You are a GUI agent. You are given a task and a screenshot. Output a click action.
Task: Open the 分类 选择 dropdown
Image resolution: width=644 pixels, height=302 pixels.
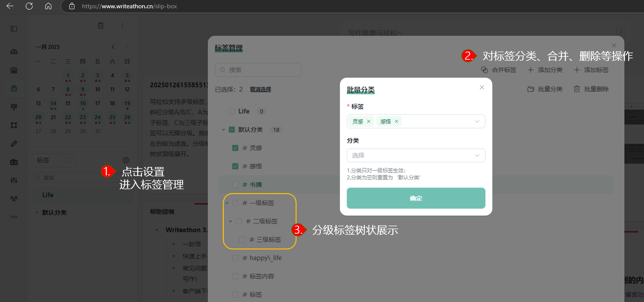pos(416,155)
